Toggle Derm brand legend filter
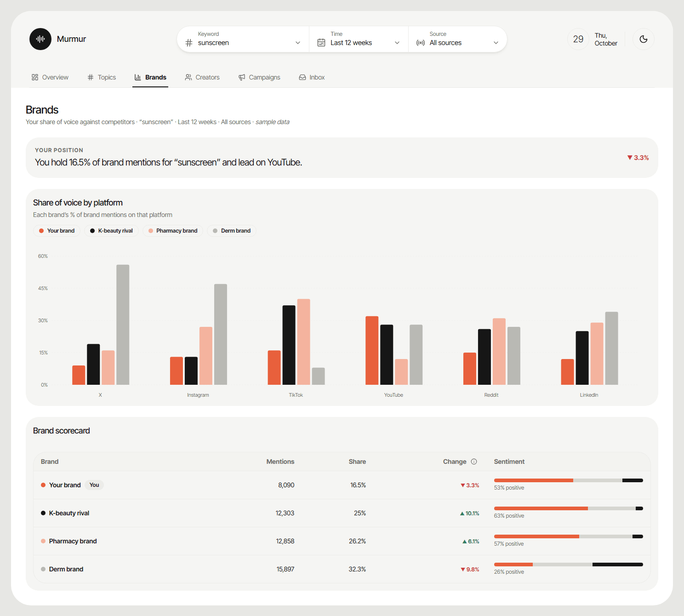Viewport: 684px width, 616px height. (x=232, y=231)
